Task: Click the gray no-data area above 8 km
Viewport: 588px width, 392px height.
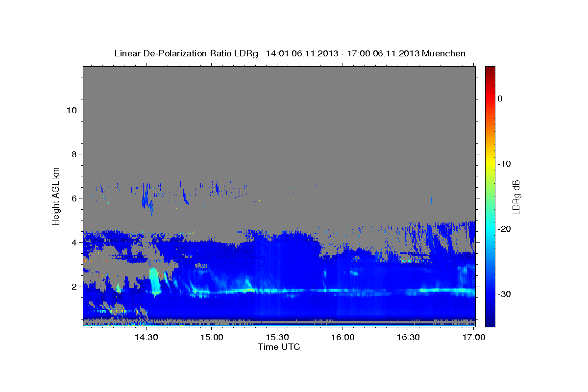Action: [x=279, y=110]
